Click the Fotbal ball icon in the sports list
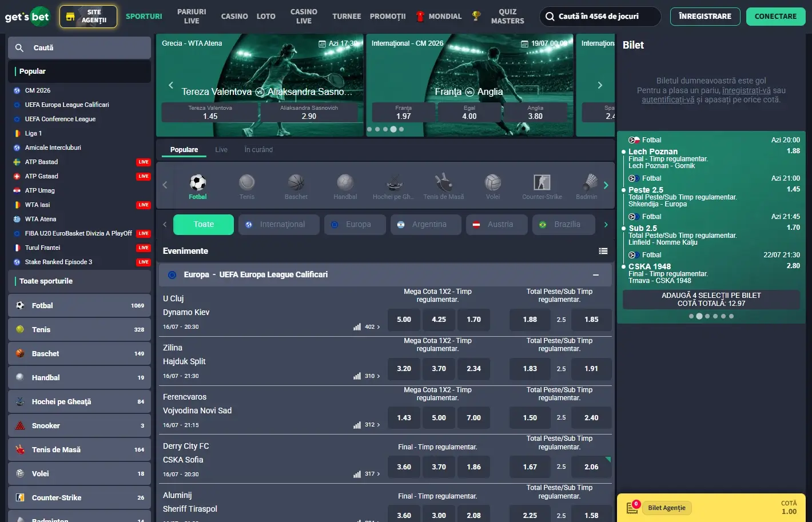This screenshot has height=522, width=812. point(20,305)
